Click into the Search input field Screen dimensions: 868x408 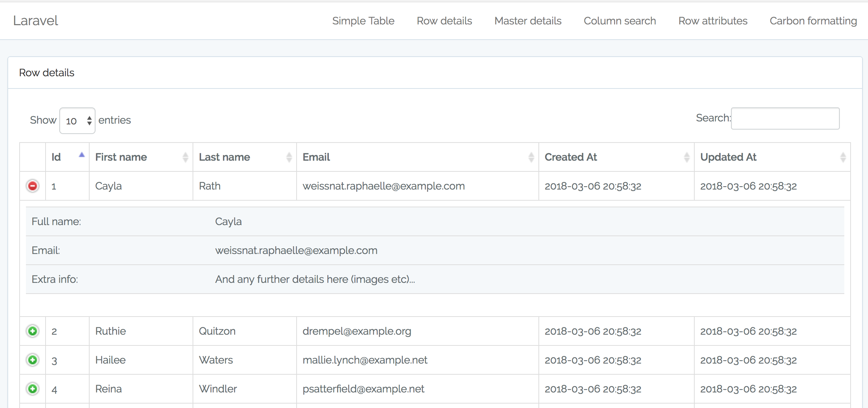click(x=785, y=118)
